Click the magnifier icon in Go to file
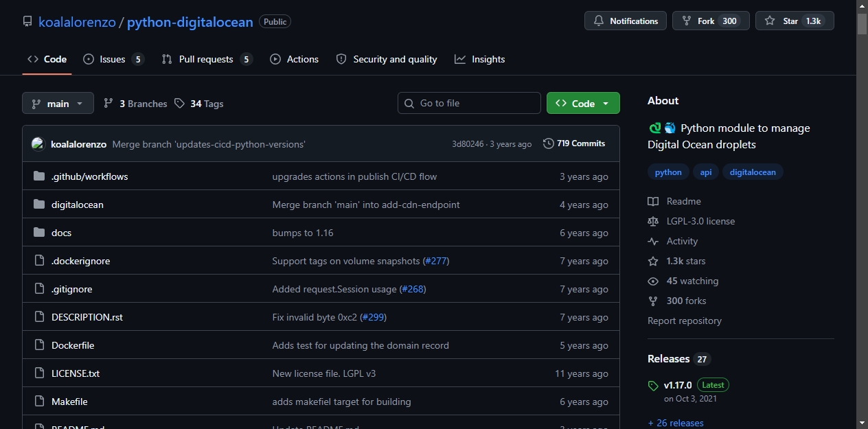868x429 pixels. point(409,104)
